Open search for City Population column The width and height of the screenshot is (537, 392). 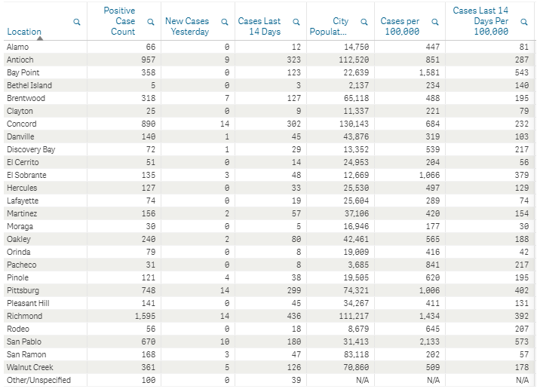click(364, 22)
